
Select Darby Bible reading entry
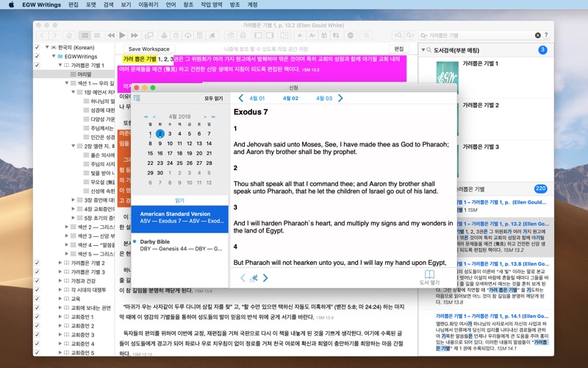pyautogui.click(x=179, y=245)
